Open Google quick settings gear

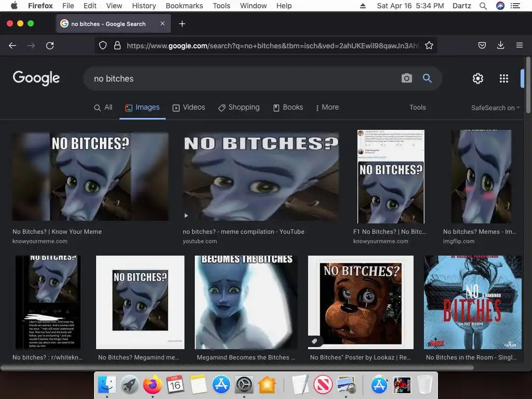[478, 78]
